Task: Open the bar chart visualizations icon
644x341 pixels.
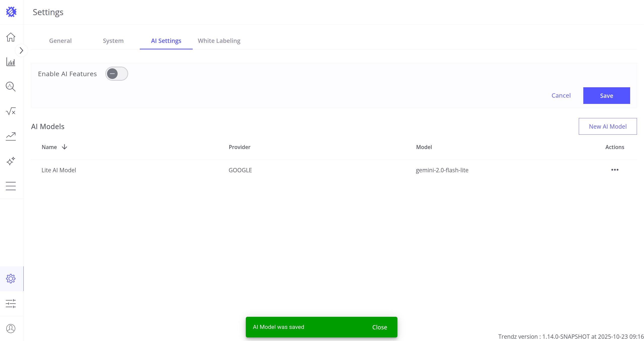Action: (x=11, y=62)
